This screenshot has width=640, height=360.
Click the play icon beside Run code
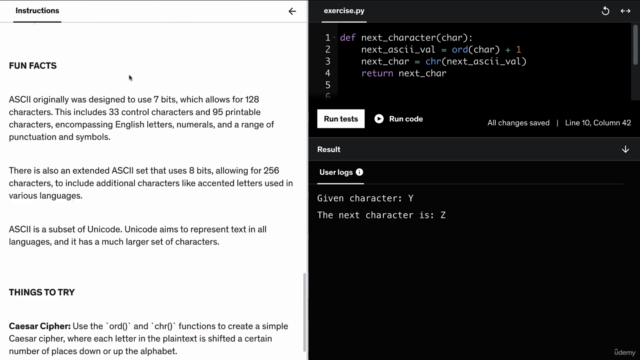pos(379,119)
